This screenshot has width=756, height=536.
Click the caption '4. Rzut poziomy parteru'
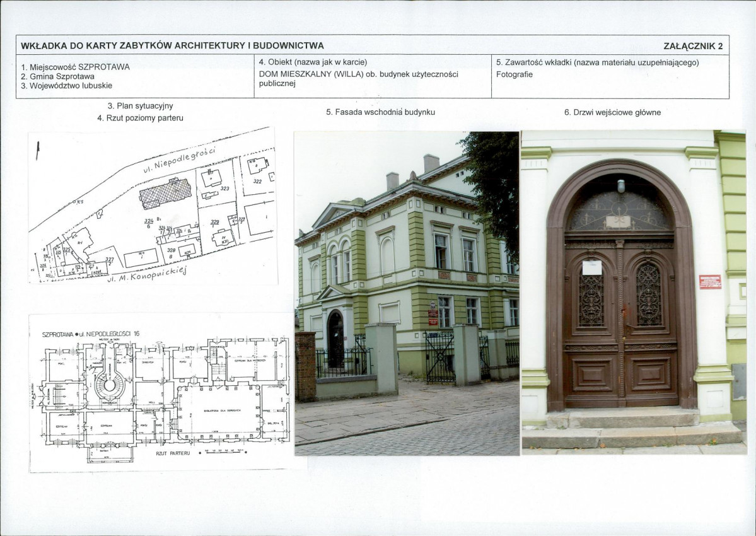click(x=141, y=118)
